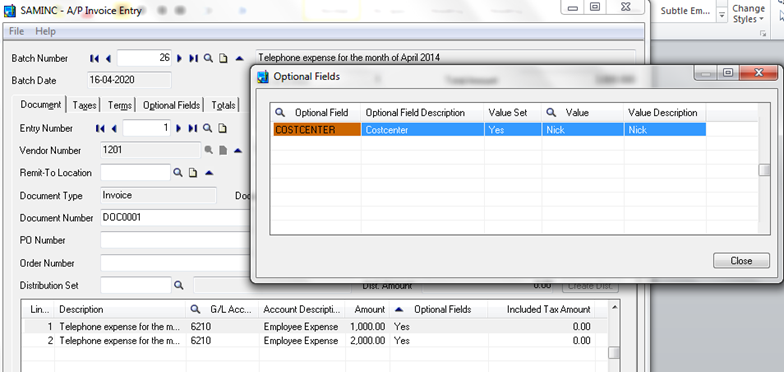The width and height of the screenshot is (784, 372).
Task: Switch to the Optional Fields tab
Action: tap(172, 105)
